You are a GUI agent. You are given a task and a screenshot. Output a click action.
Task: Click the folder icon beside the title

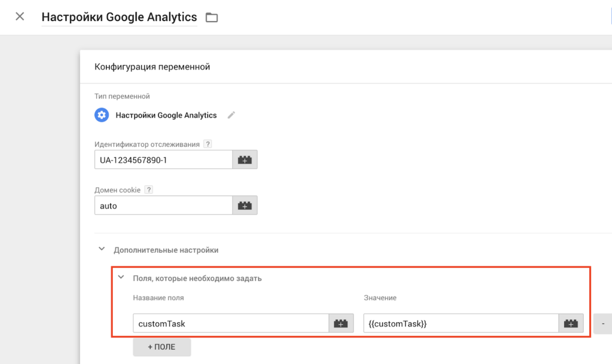[212, 17]
